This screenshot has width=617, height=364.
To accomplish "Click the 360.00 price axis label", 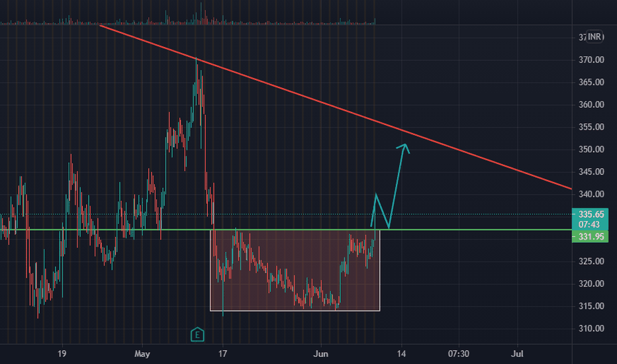I will [591, 105].
